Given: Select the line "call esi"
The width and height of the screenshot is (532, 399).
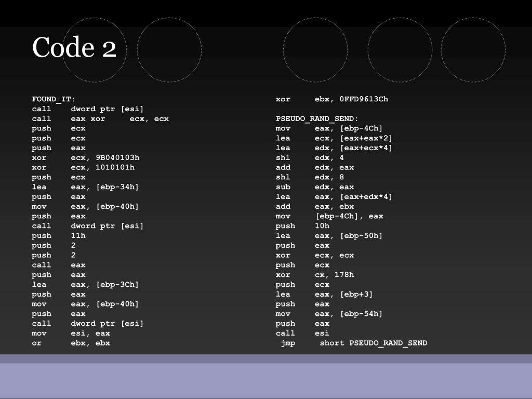Looking at the screenshot, I should point(302,333).
